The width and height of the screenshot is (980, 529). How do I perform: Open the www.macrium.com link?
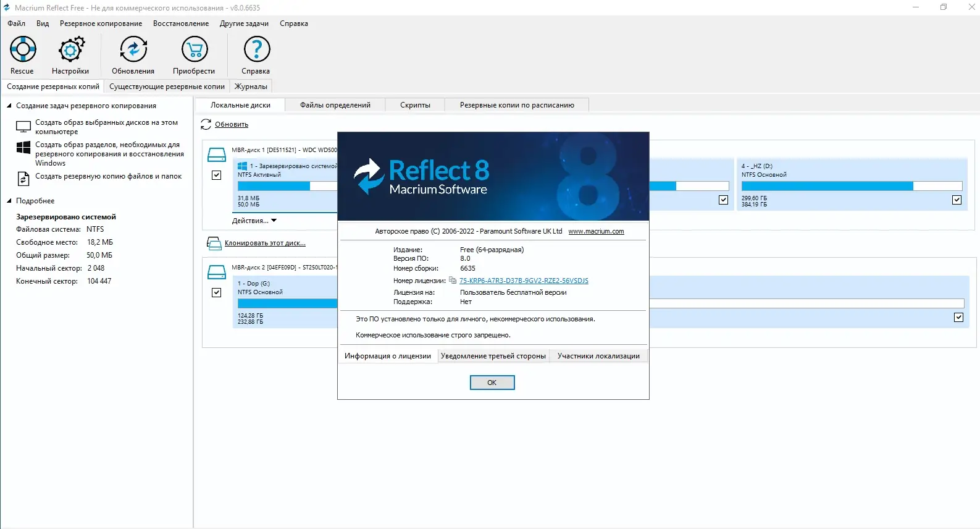pos(596,231)
